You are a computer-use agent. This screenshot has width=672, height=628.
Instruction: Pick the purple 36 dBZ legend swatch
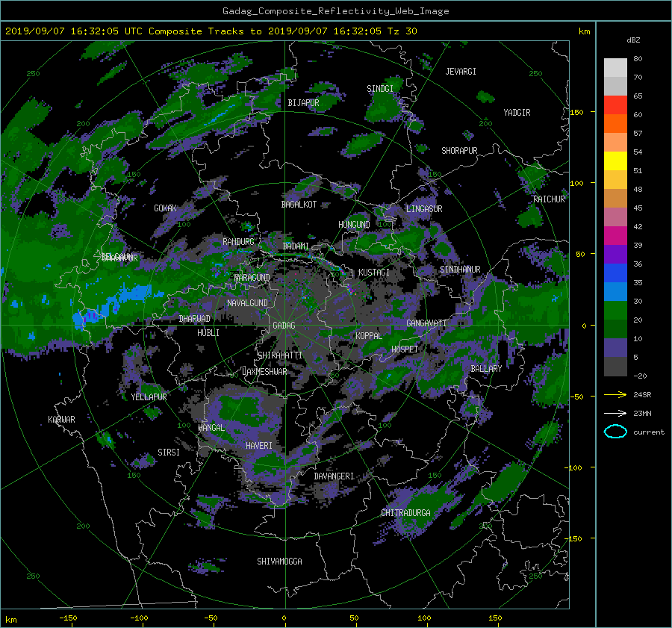point(615,254)
